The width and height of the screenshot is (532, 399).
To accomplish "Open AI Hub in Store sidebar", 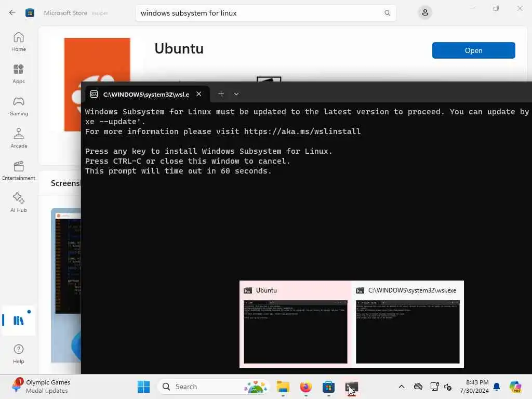I will tap(19, 203).
